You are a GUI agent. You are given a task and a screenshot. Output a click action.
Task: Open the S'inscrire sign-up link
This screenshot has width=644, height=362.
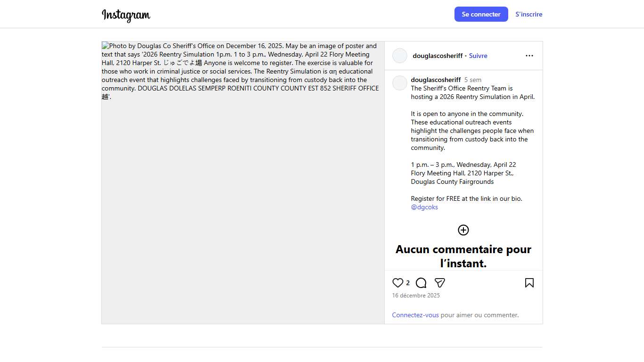[528, 14]
